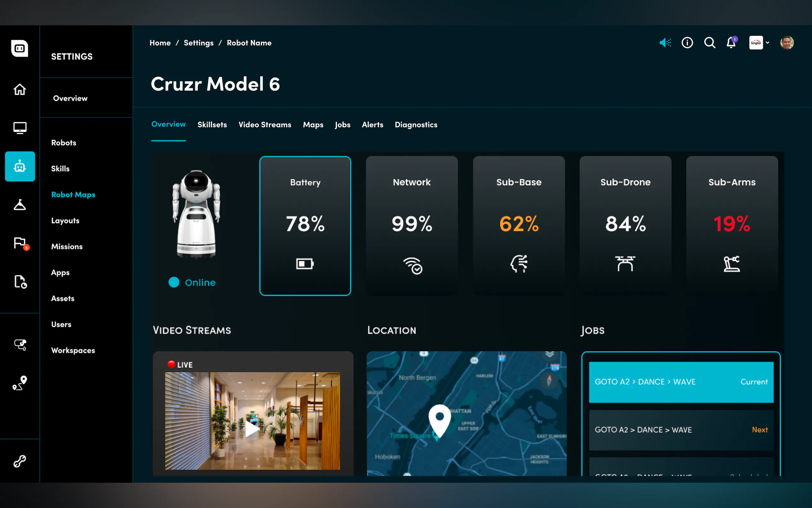812x508 pixels.
Task: Click the link chain icon in sidebar
Action: [20, 461]
